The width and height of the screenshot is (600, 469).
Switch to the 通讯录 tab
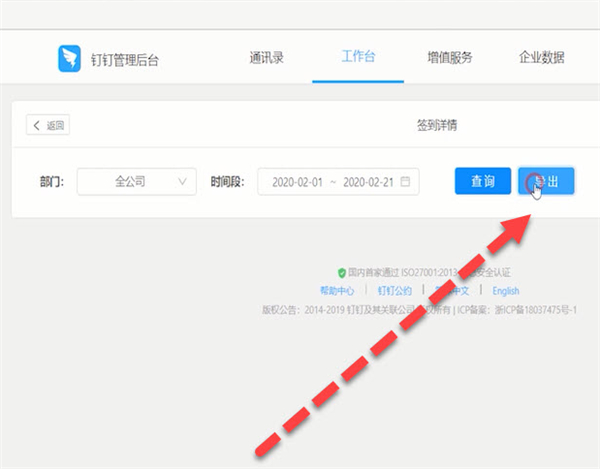(266, 58)
